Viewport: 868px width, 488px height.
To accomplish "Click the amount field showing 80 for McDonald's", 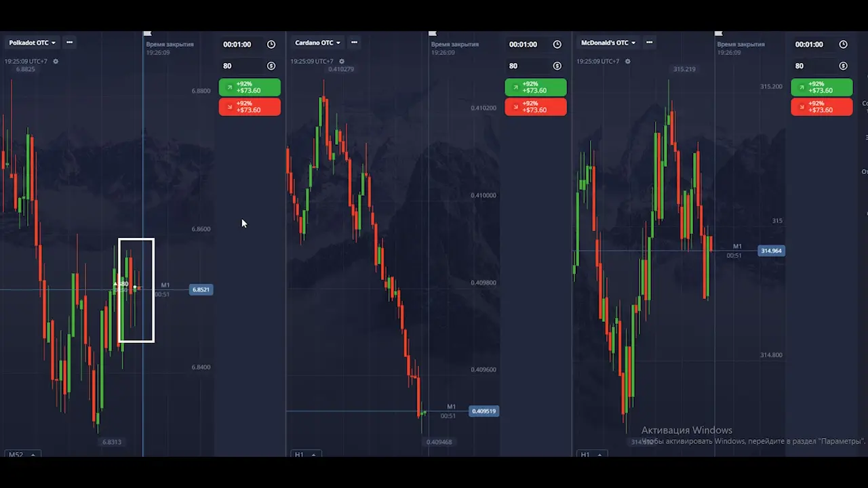I will point(811,66).
